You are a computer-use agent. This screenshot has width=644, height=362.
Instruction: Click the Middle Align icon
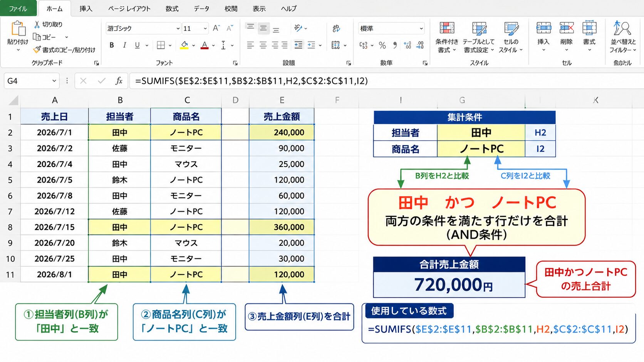[x=263, y=28]
